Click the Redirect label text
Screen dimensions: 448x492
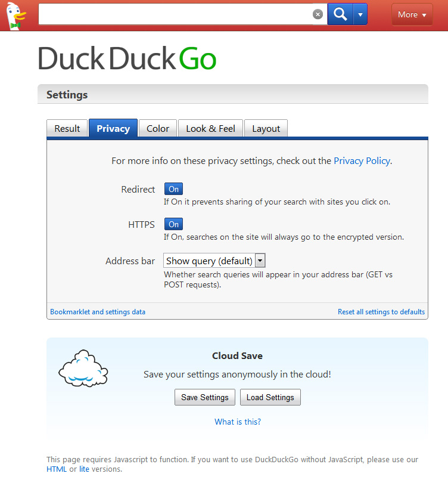138,190
